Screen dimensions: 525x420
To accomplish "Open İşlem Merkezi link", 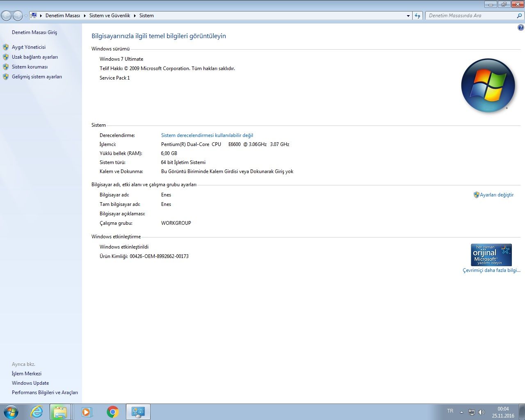I will pos(27,374).
